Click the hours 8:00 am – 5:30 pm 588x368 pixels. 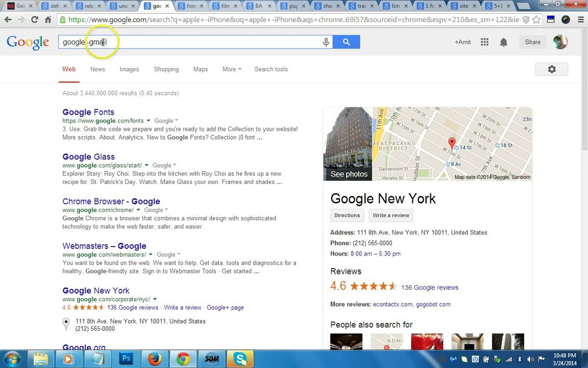click(x=375, y=254)
